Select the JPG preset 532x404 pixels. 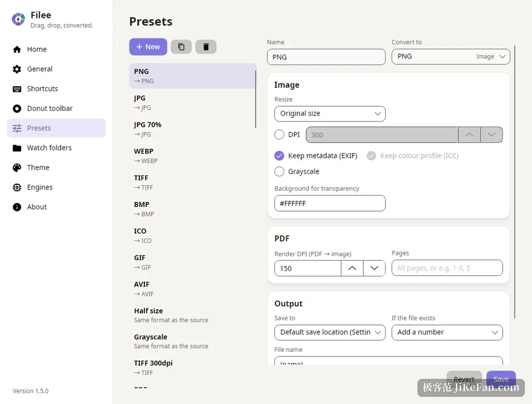pos(193,102)
